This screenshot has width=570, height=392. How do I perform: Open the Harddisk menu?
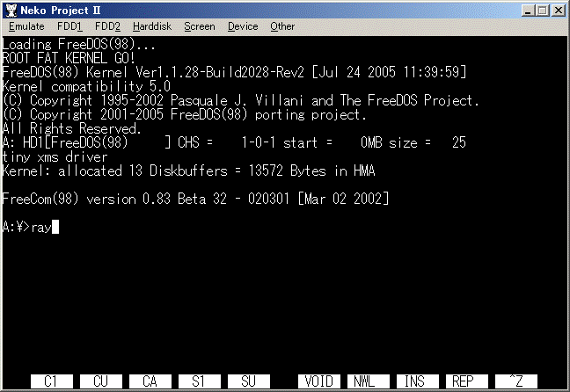pos(152,26)
